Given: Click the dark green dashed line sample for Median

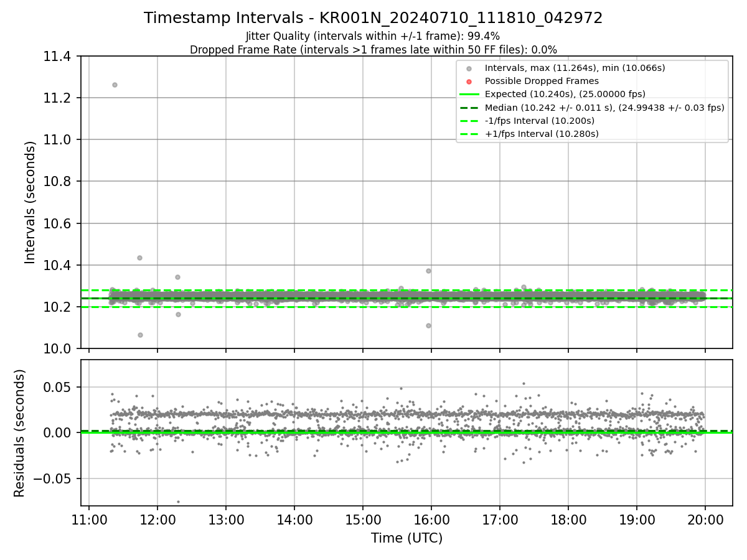Looking at the screenshot, I should click(469, 108).
